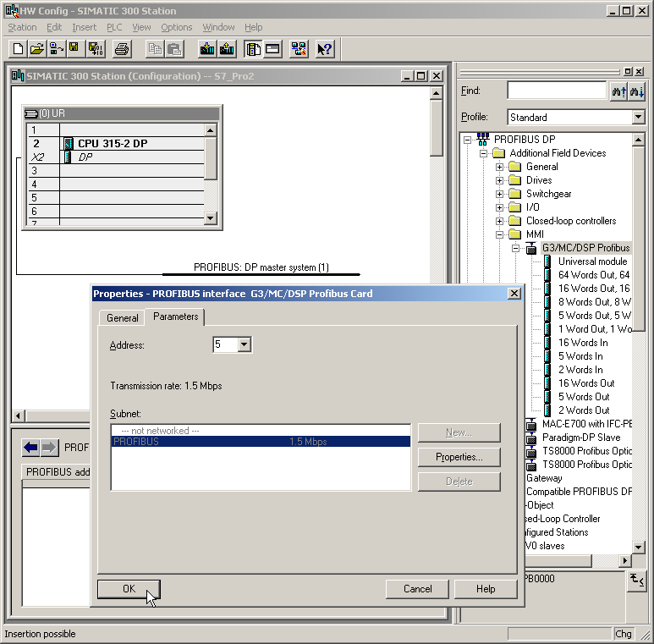The image size is (654, 644).
Task: Click Cancel in the Properties dialog
Action: pos(417,589)
